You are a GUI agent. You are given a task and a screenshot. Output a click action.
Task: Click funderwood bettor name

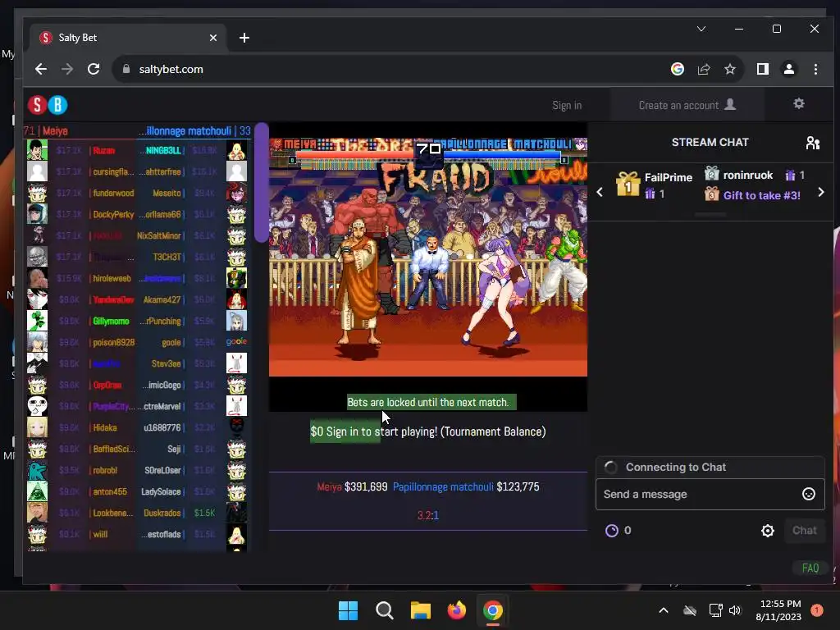point(113,193)
